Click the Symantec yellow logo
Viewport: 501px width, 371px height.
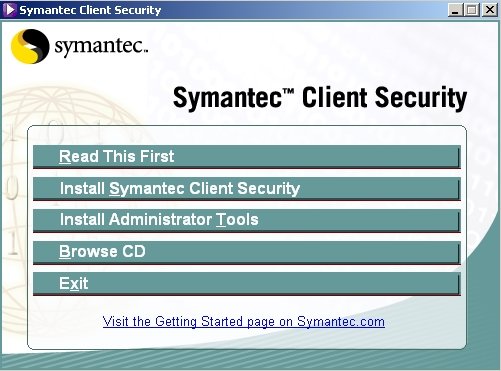(30, 46)
